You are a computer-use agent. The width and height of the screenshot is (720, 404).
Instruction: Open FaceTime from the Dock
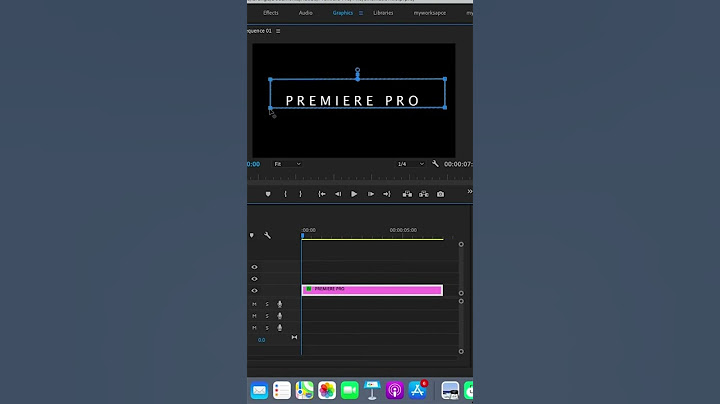point(349,390)
